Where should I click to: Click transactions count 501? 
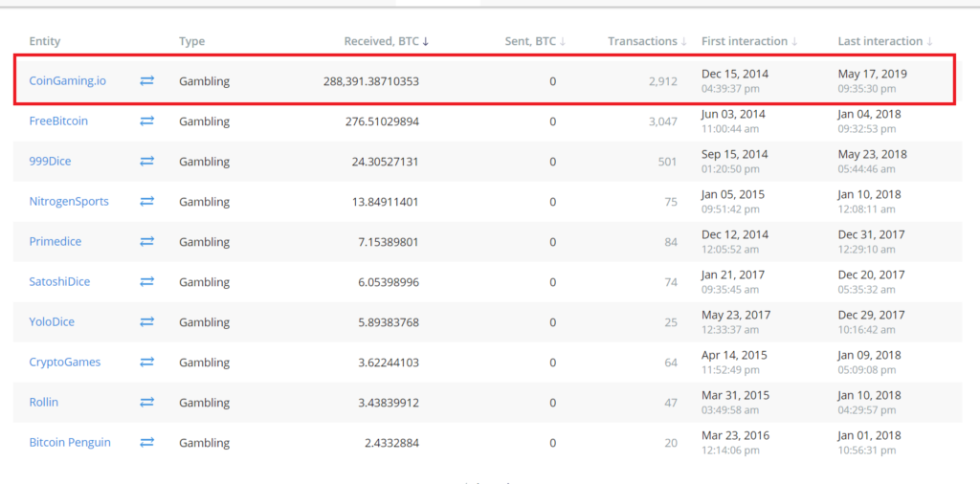(x=667, y=161)
